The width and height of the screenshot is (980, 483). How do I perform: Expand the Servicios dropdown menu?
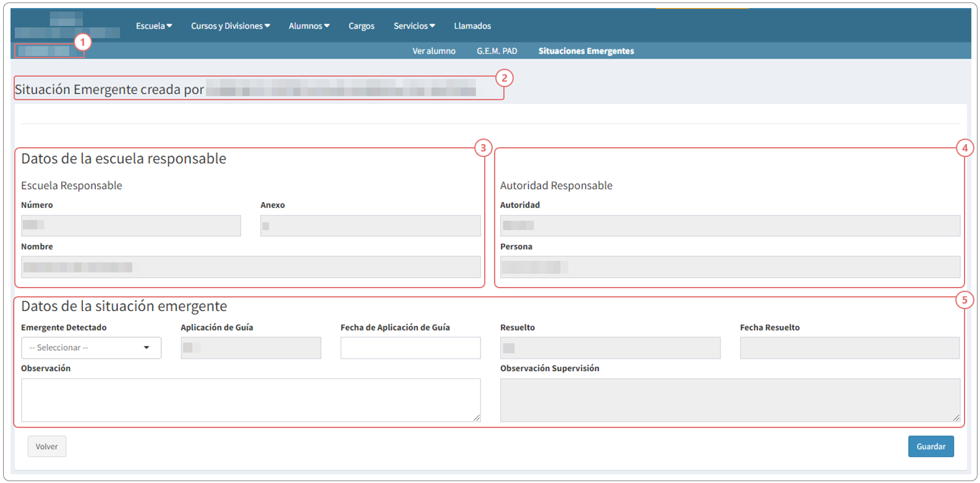click(414, 26)
